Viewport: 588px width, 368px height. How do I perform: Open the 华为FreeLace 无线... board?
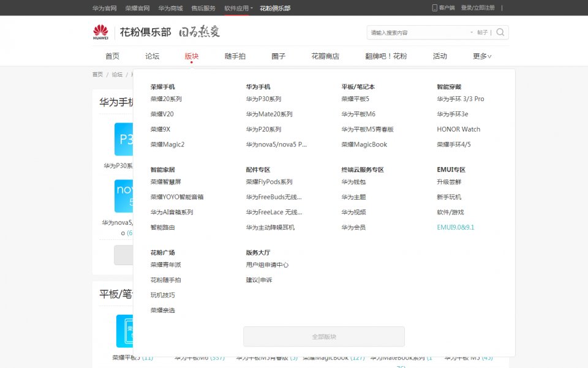click(x=274, y=212)
